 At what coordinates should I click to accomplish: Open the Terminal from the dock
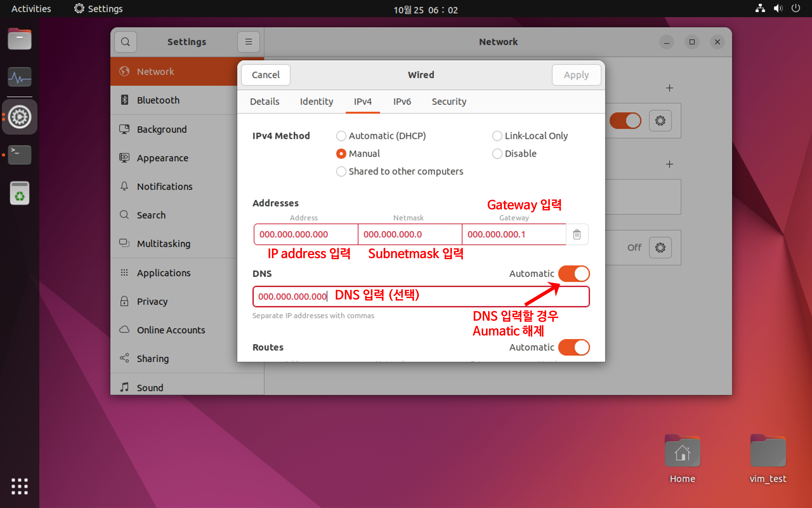coord(19,155)
